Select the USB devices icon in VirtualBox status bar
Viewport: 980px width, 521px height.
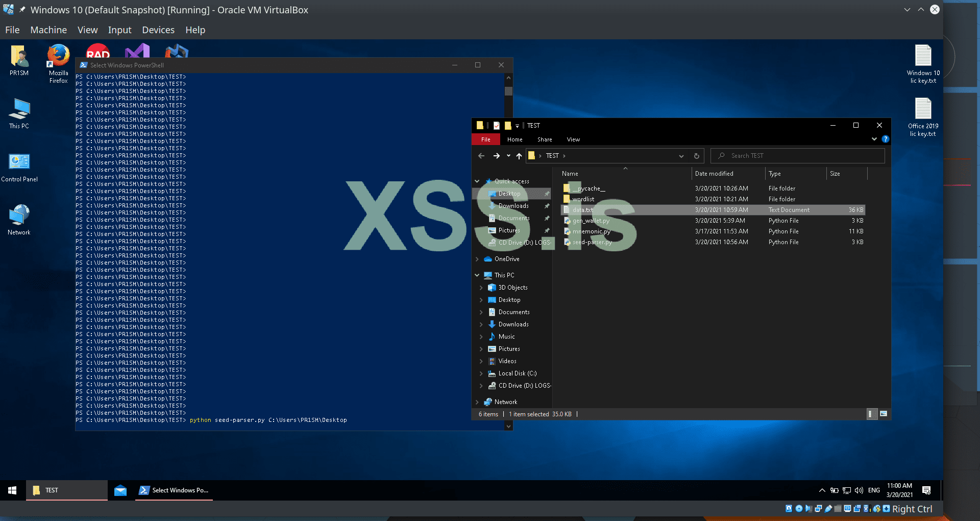828,509
